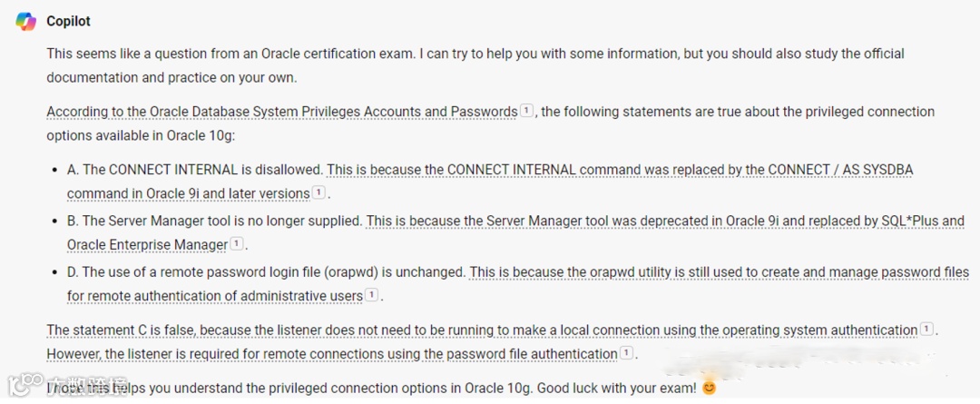Open citation marker after 'Oracle 9i and later versions'

tap(318, 192)
